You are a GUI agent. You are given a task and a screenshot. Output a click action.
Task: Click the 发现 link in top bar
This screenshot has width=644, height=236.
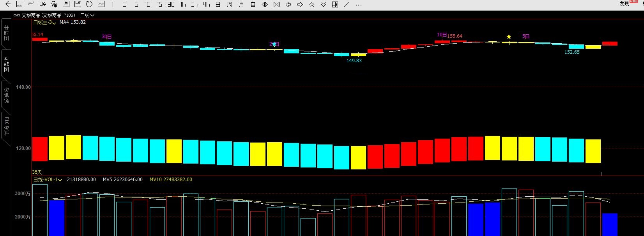tap(624, 4)
